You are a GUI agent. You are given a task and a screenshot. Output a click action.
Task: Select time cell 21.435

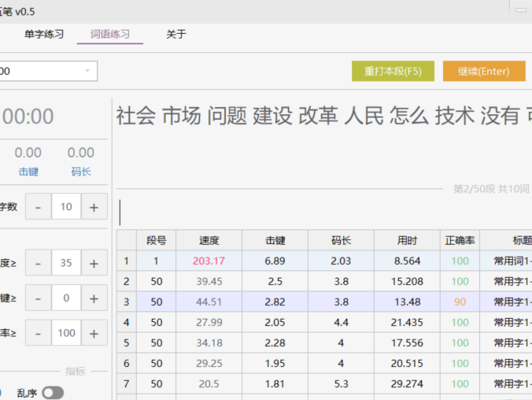[407, 322]
